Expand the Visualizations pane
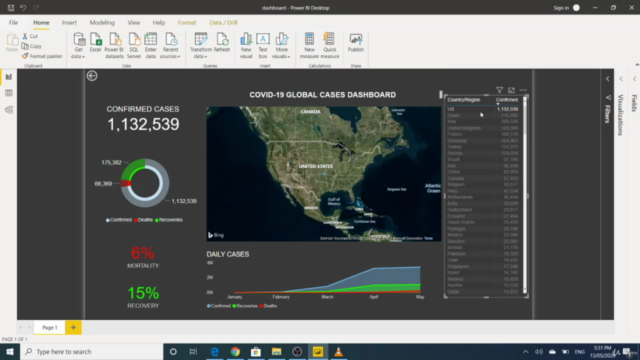Image resolution: width=640 pixels, height=360 pixels. point(621,79)
